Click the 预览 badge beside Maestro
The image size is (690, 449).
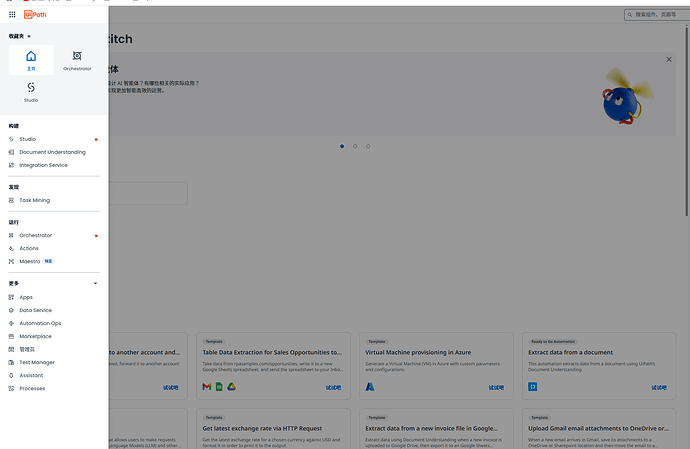pyautogui.click(x=48, y=261)
